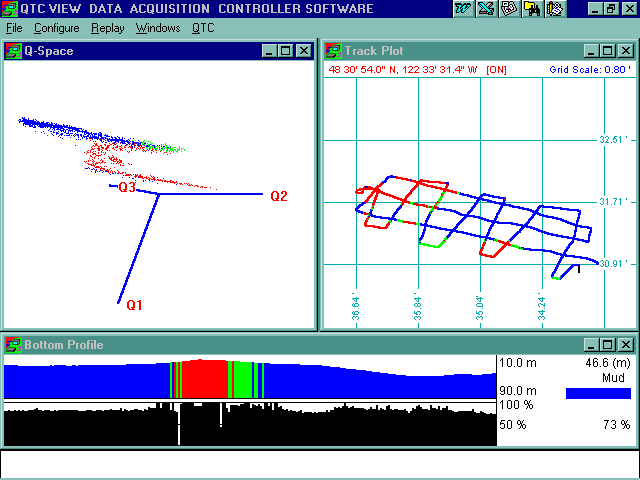Close the Q-Space window
This screenshot has width=640, height=480.
[304, 51]
